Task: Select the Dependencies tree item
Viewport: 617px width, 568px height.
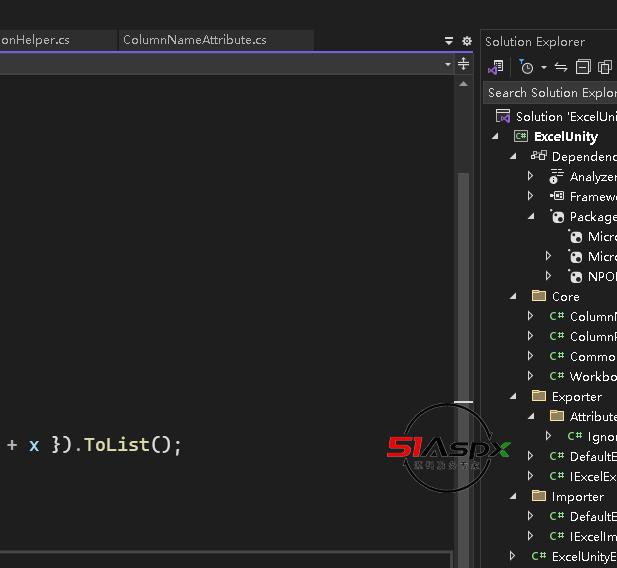Action: pos(584,157)
